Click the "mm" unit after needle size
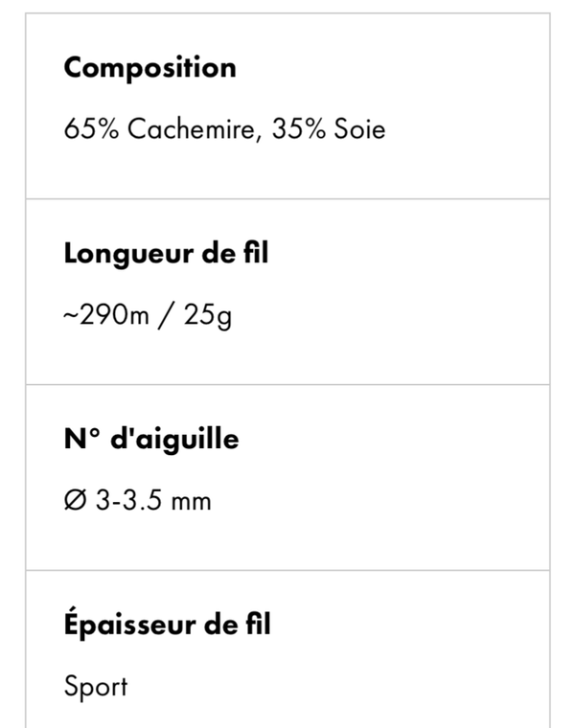 click(x=192, y=501)
